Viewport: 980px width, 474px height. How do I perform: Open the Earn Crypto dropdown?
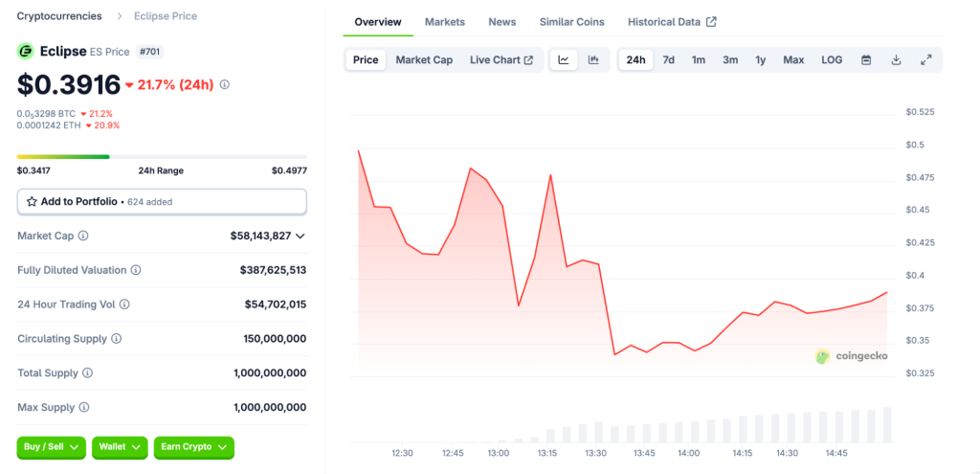[x=193, y=447]
